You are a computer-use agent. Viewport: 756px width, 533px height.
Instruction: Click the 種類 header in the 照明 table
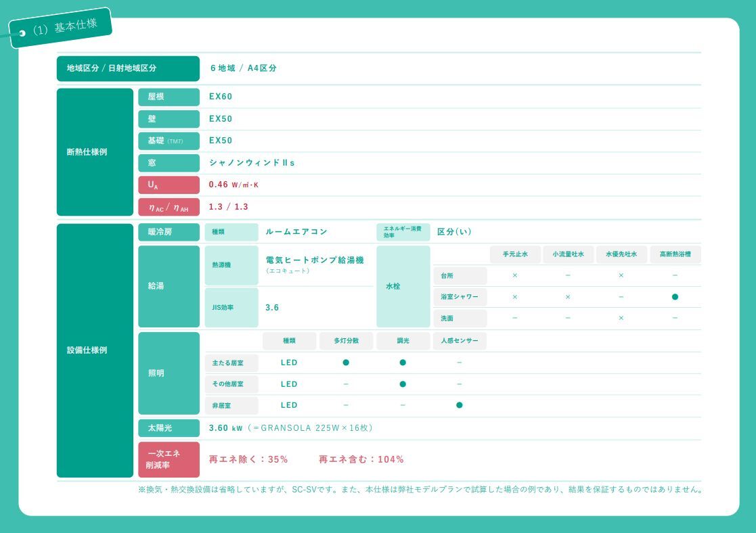tap(289, 341)
